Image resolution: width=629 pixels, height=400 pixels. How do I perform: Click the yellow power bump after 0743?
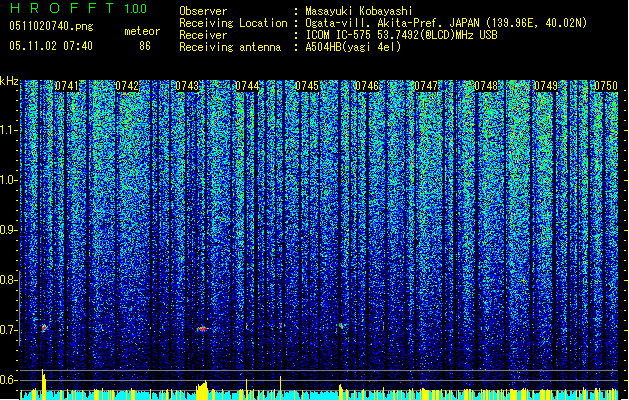tap(202, 390)
